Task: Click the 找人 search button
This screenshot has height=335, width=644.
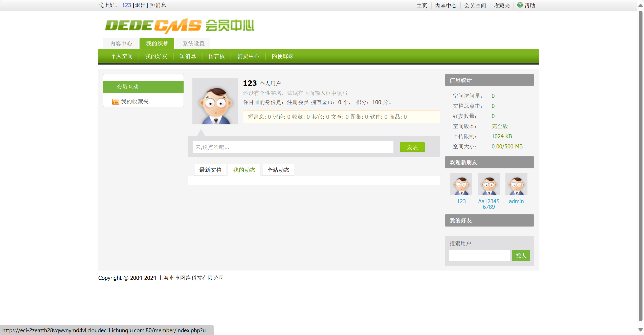Action: tap(521, 256)
